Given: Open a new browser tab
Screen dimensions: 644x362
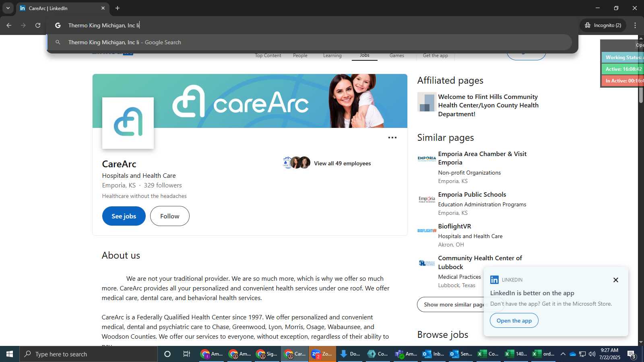Looking at the screenshot, I should click(x=118, y=8).
